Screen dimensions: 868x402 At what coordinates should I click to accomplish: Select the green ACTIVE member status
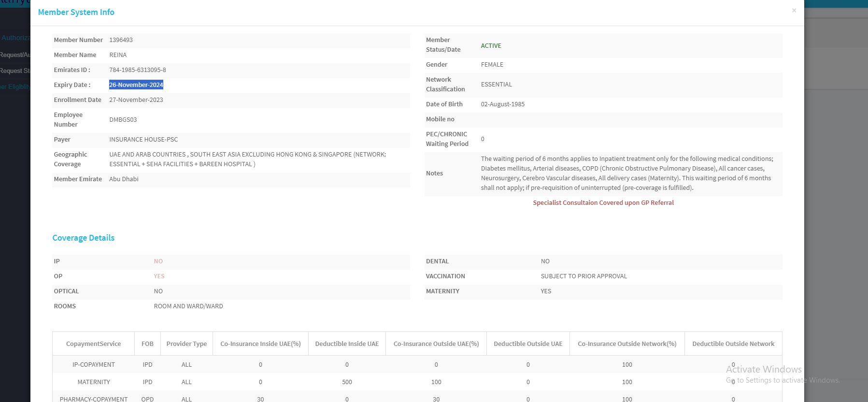coord(491,45)
